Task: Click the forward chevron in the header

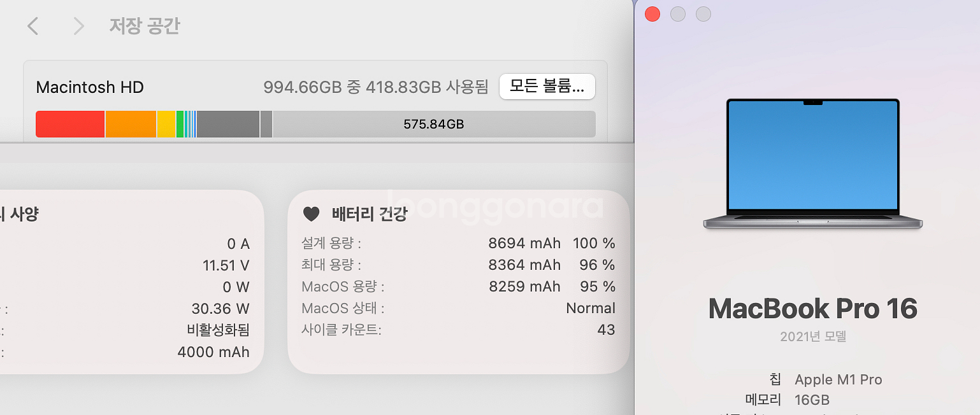Action: click(x=78, y=26)
